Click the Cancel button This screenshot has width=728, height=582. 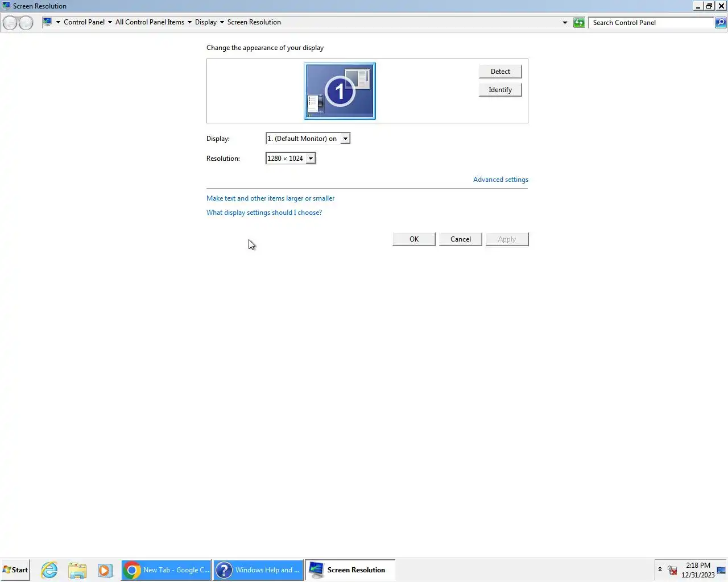(x=461, y=239)
